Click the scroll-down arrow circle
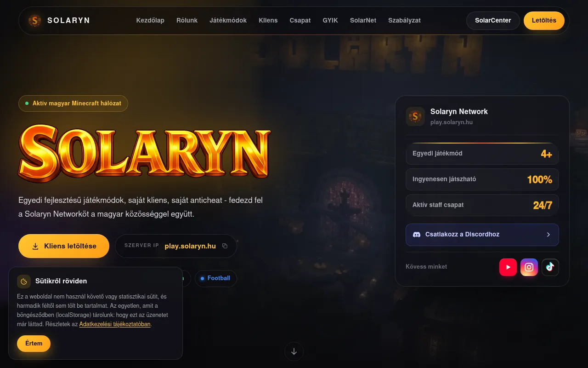The height and width of the screenshot is (368, 588). (x=294, y=352)
